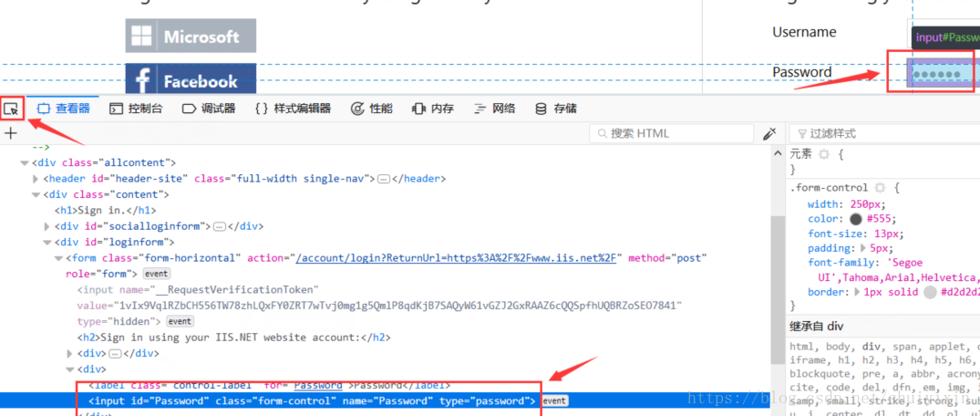Image resolution: width=980 pixels, height=416 pixels.
Task: Click the event badge on hidden input
Action: (180, 321)
